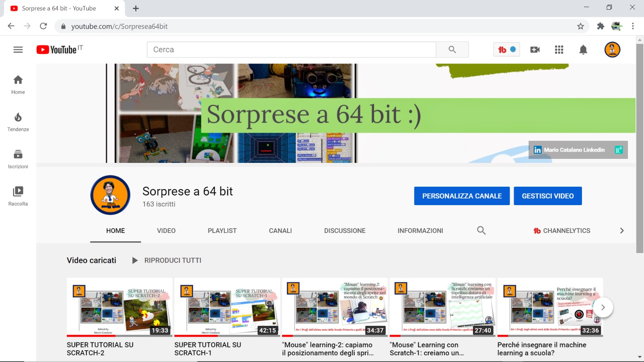Open the account avatar menu
The width and height of the screenshot is (644, 362).
click(x=612, y=49)
